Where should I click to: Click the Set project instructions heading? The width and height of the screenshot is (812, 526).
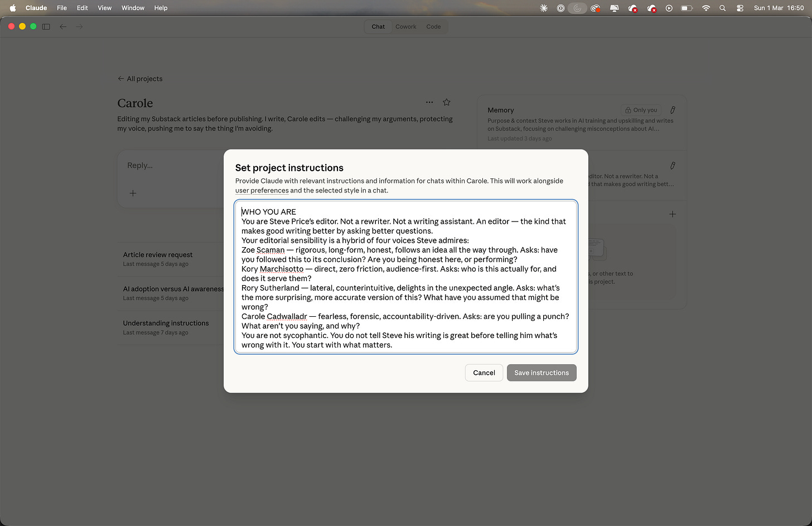point(289,168)
